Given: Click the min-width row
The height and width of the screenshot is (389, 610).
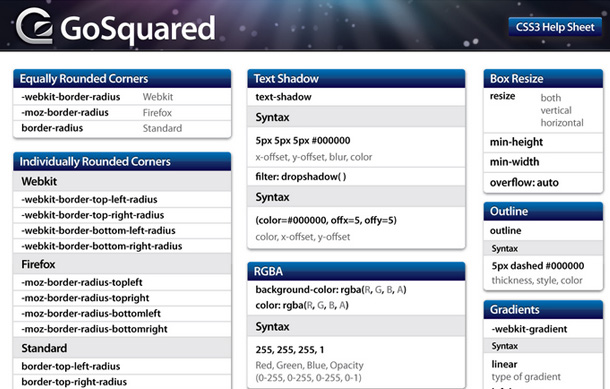Looking at the screenshot, I should pyautogui.click(x=543, y=162).
